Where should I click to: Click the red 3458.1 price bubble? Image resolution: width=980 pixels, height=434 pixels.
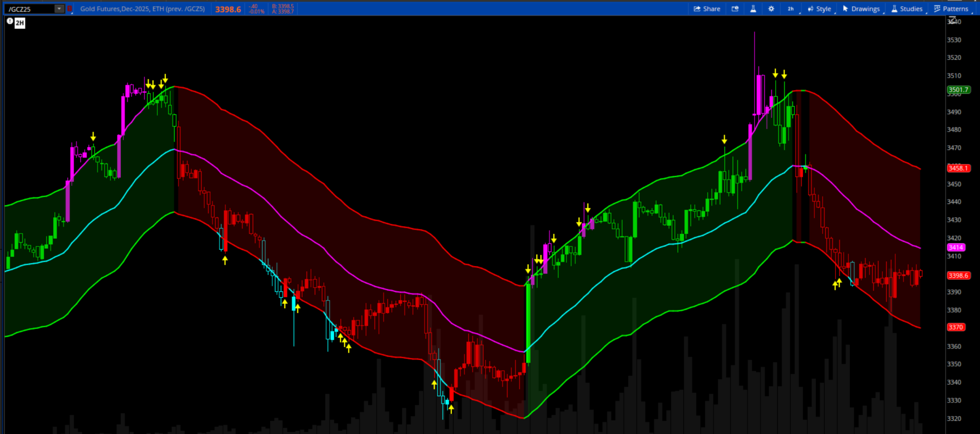(958, 168)
